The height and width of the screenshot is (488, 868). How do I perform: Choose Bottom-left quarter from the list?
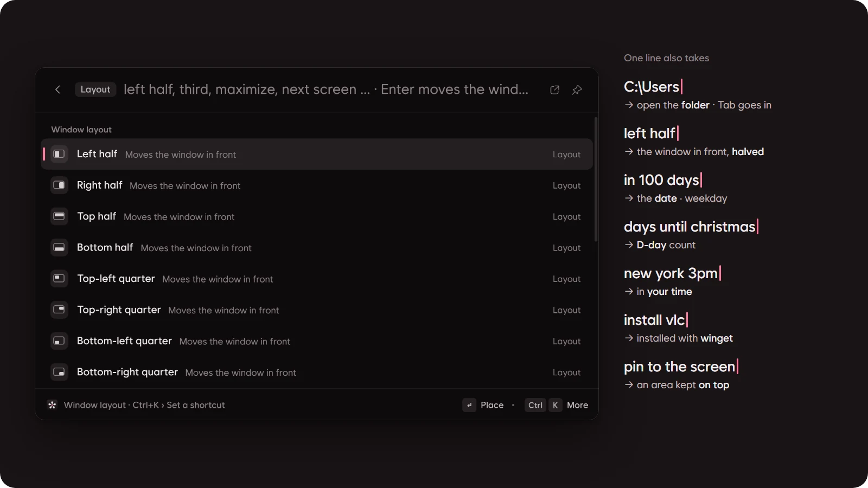pos(317,341)
